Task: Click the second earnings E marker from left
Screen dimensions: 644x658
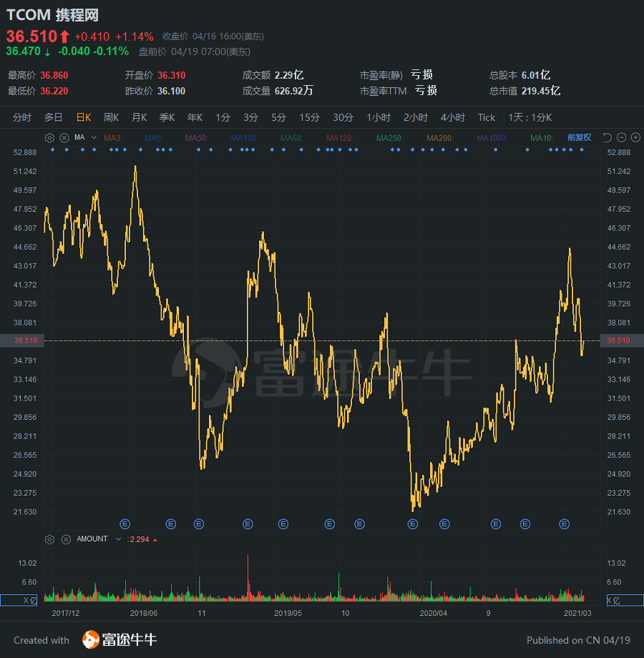Action: (x=170, y=524)
